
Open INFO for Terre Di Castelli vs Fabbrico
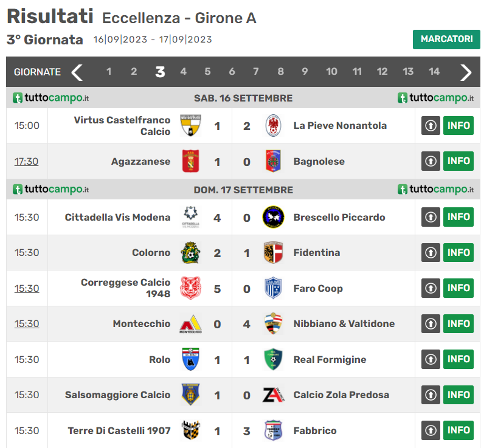[x=459, y=430]
